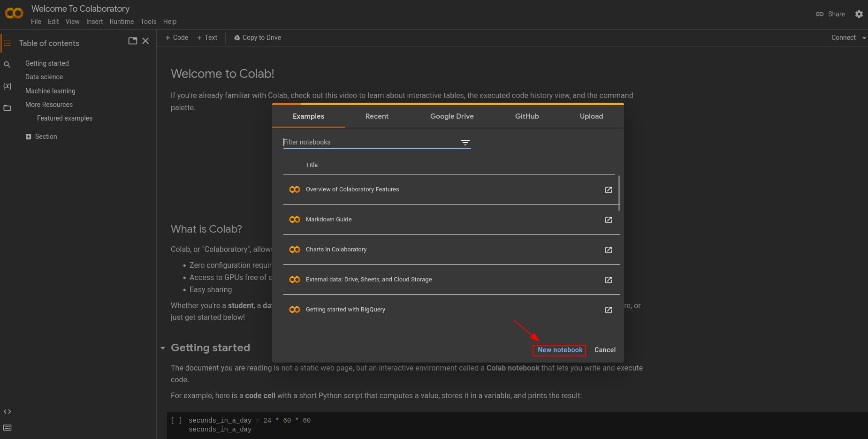
Task: Click Colab icon beside Markdown Guide
Action: tap(295, 219)
